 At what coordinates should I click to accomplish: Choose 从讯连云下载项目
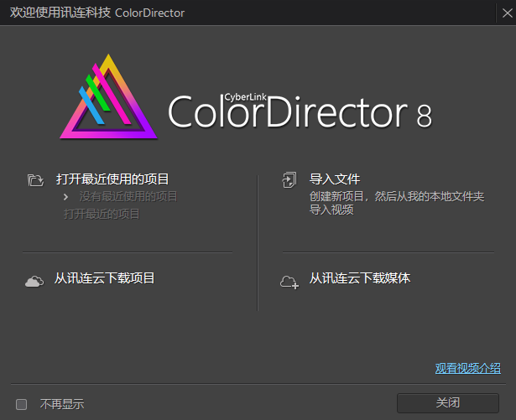(x=104, y=278)
